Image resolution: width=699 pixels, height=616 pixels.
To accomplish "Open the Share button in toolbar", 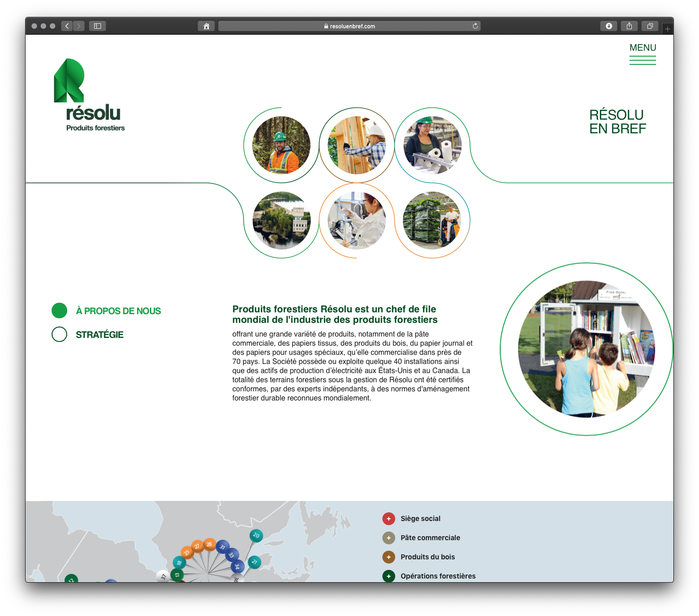I will [629, 26].
